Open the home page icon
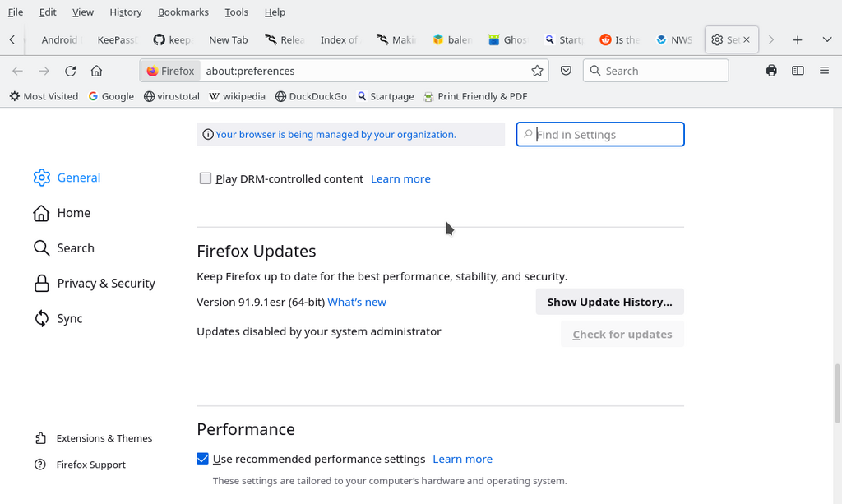 pos(97,71)
